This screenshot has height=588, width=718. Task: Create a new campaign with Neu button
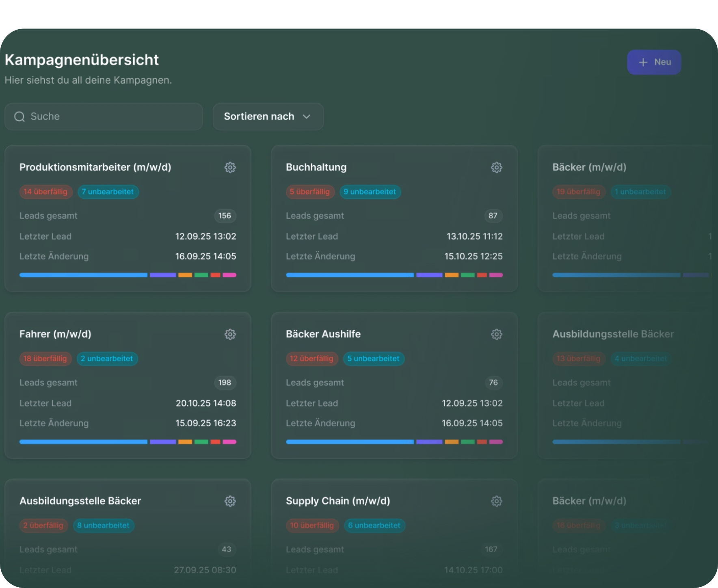654,62
